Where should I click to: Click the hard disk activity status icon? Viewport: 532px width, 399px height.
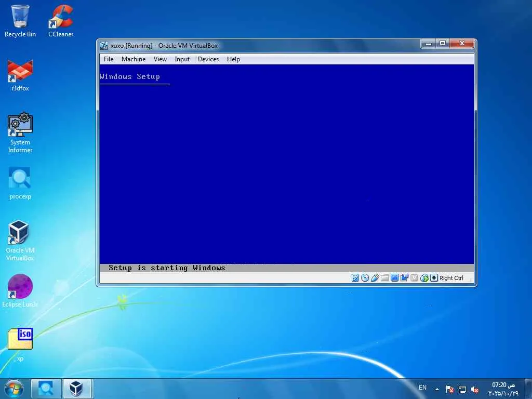(x=355, y=278)
